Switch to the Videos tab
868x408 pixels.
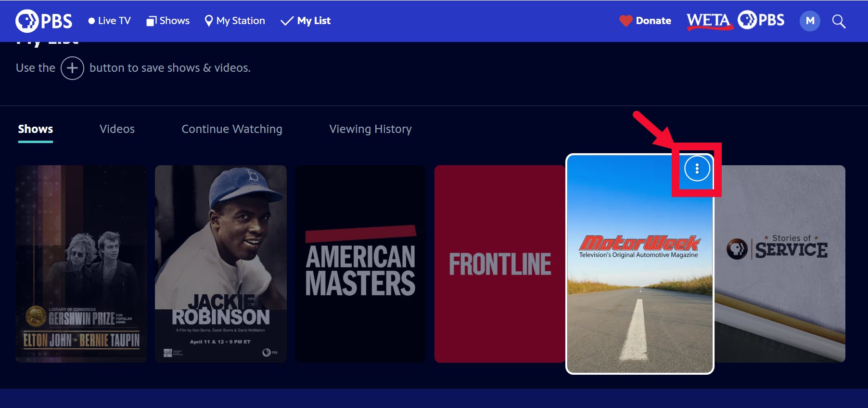[x=117, y=129]
